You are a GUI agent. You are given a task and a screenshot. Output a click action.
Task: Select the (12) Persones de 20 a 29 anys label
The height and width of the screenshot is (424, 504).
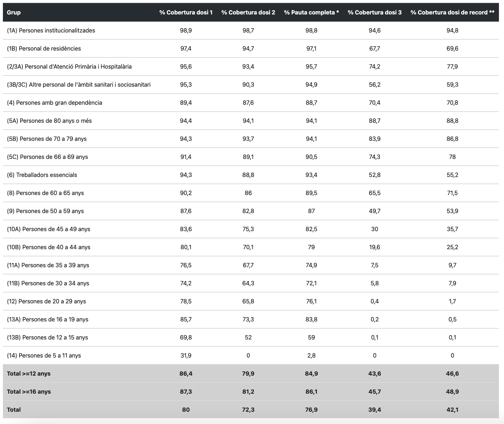point(46,301)
